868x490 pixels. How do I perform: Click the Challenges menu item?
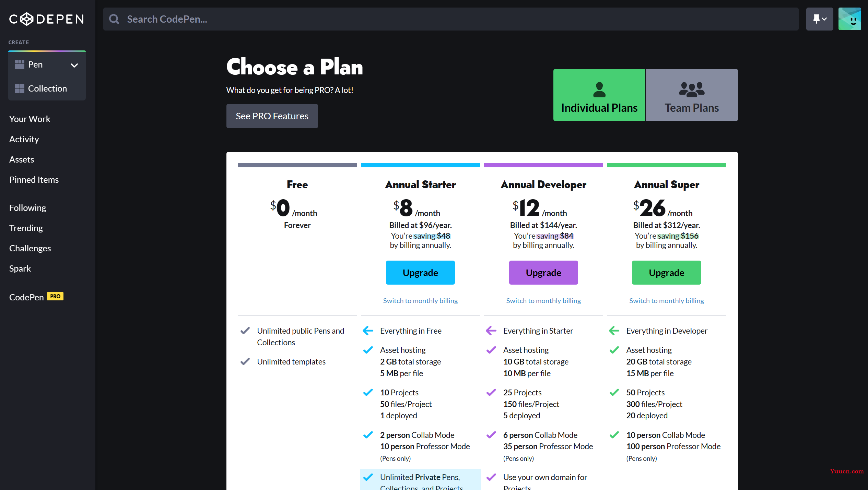(30, 248)
